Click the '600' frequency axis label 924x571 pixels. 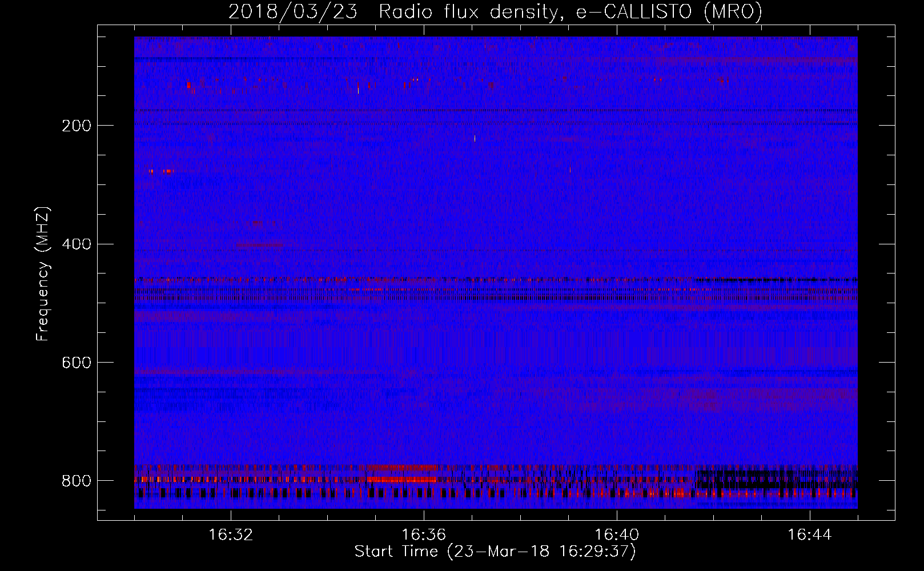click(x=77, y=363)
